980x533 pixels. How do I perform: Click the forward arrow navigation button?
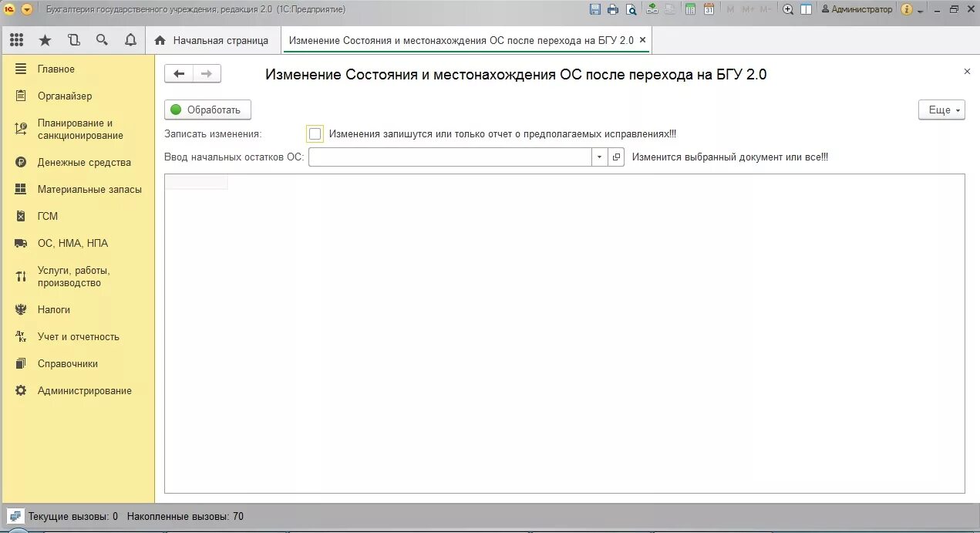click(207, 74)
